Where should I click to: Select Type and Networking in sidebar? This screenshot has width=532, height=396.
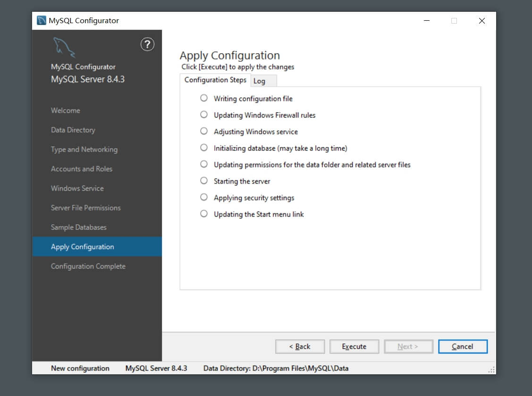[x=84, y=149]
